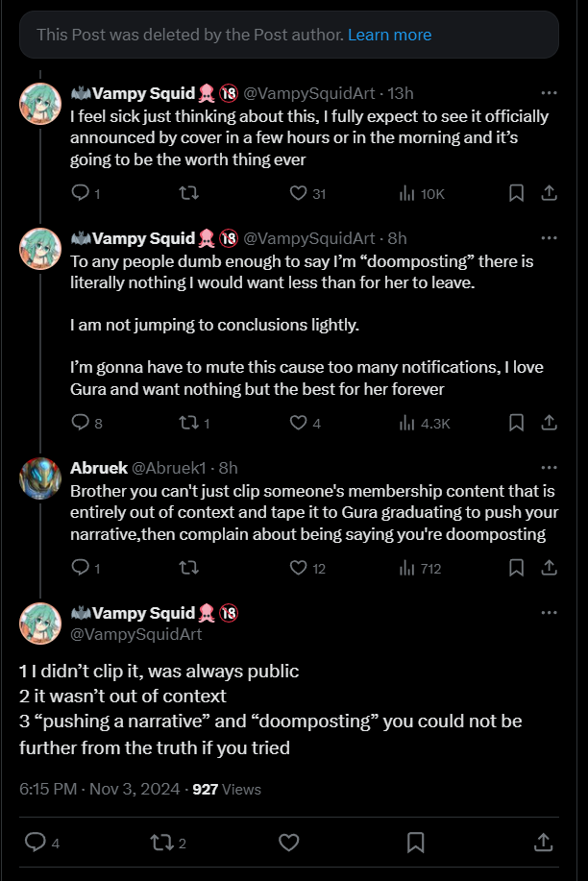Open the Vampy Squid avatar on main post
The width and height of the screenshot is (588, 881).
click(40, 622)
